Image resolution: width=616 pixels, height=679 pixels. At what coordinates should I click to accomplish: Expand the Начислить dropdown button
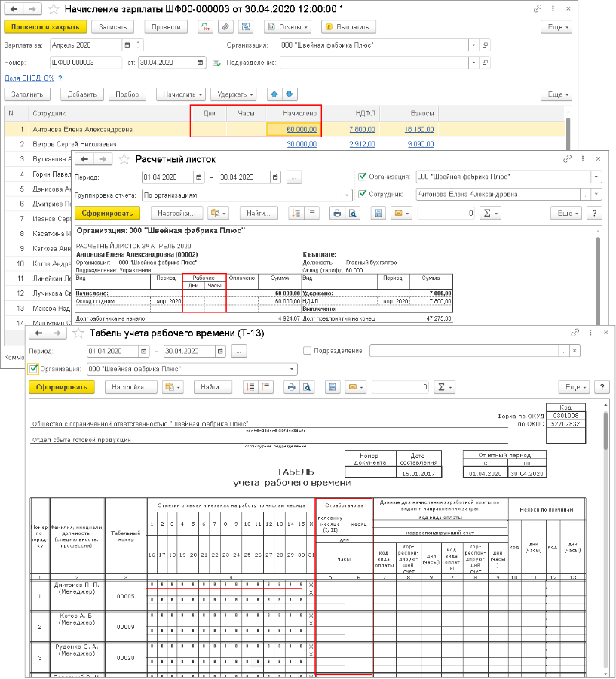tap(181, 94)
